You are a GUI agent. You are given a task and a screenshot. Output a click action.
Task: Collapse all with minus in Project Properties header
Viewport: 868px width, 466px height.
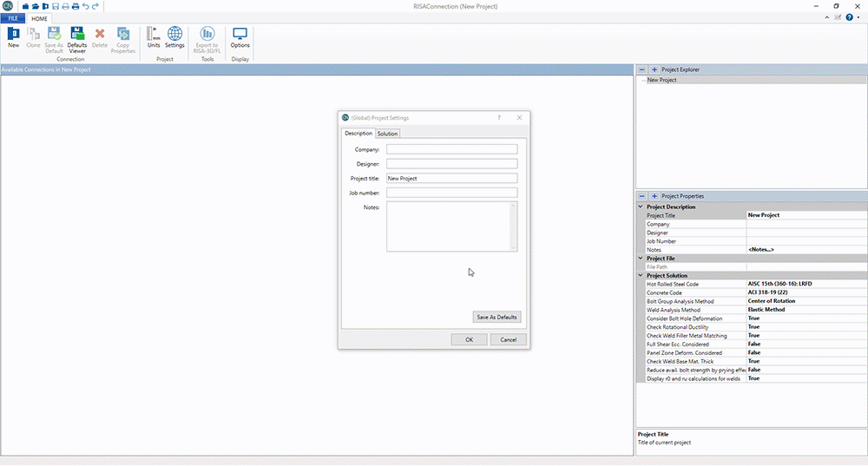click(x=641, y=196)
